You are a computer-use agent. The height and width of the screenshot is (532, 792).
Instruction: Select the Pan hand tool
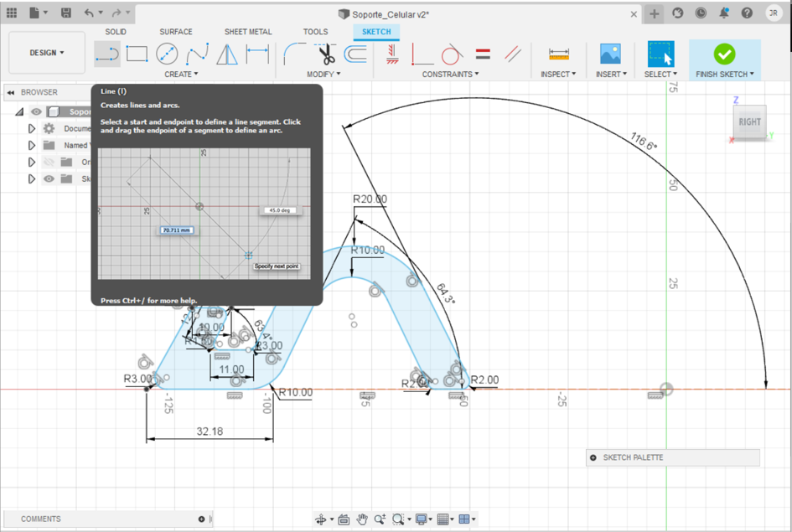[x=362, y=519]
